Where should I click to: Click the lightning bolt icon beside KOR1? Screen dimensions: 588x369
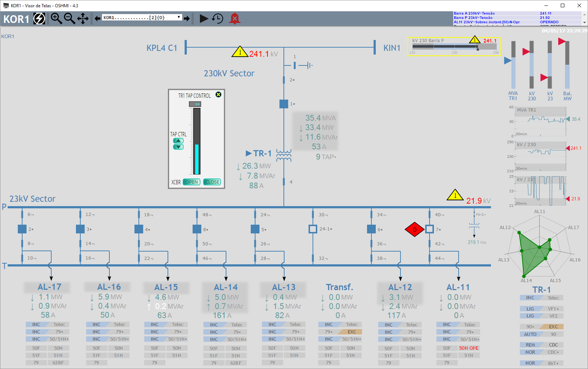39,18
